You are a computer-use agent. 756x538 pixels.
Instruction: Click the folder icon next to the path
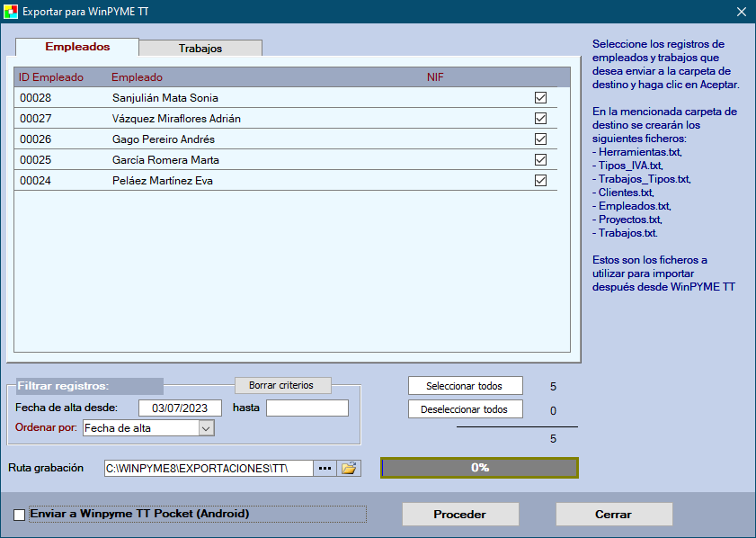(349, 468)
